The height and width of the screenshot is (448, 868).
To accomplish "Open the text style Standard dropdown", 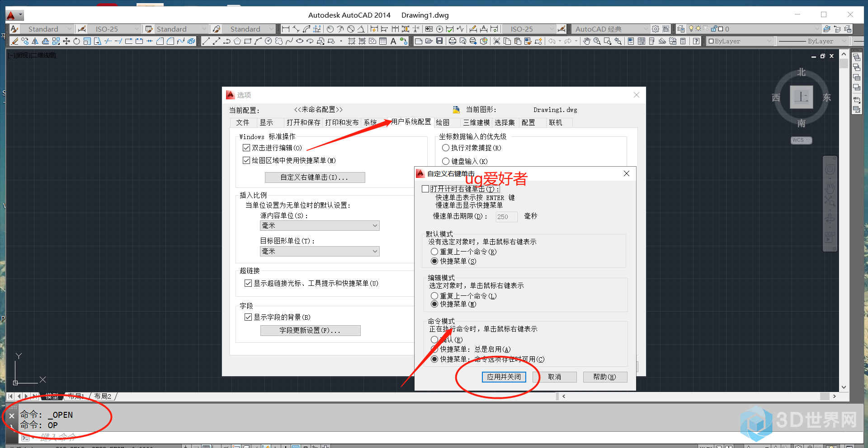I will [x=47, y=29].
